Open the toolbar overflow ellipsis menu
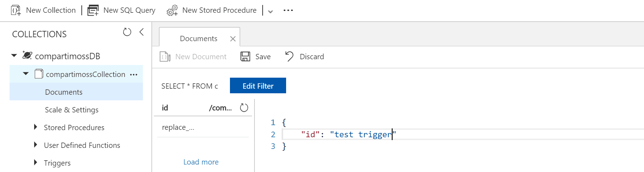644x172 pixels. 288,10
